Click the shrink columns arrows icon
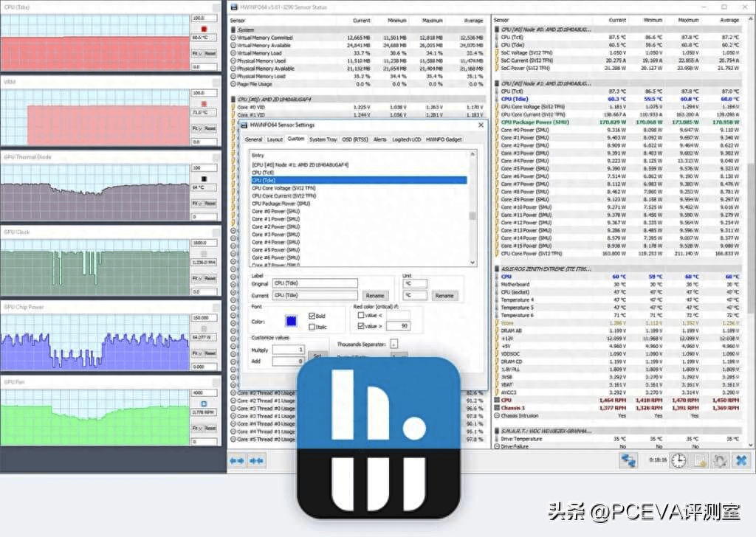Viewport: 756px width, 537px height. point(257,460)
